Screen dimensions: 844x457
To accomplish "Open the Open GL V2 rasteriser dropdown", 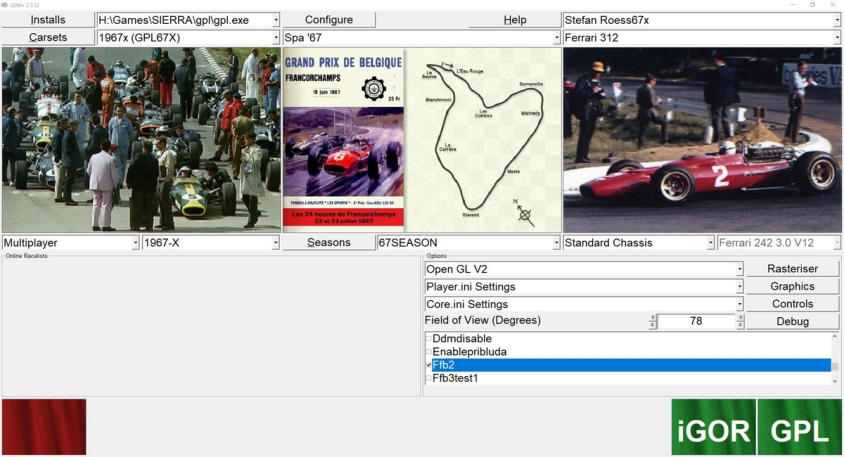I will 739,269.
